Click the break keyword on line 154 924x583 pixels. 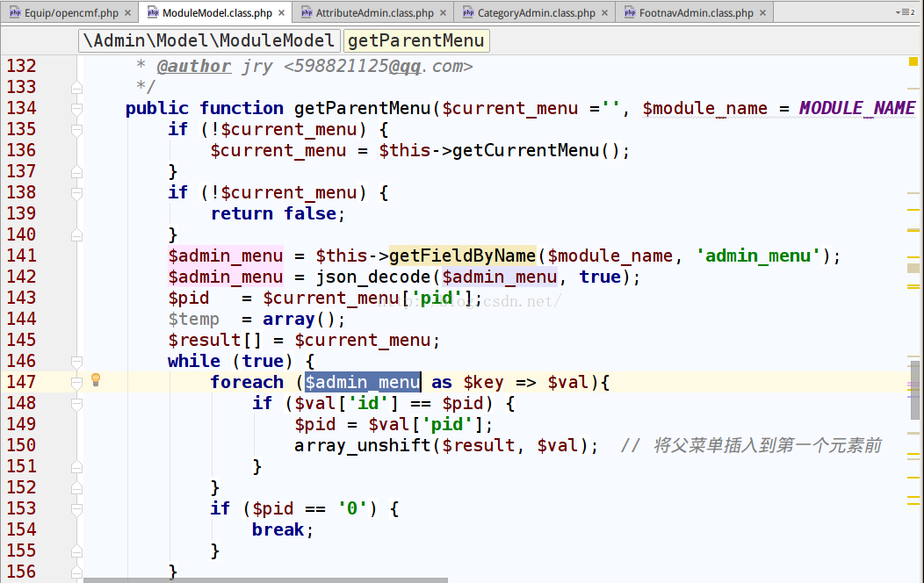(x=278, y=530)
